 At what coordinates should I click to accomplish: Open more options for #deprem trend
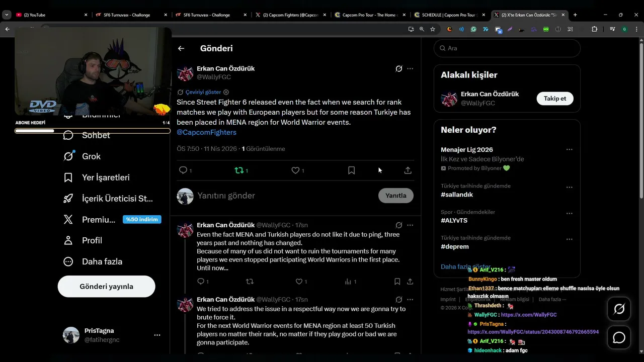click(569, 239)
